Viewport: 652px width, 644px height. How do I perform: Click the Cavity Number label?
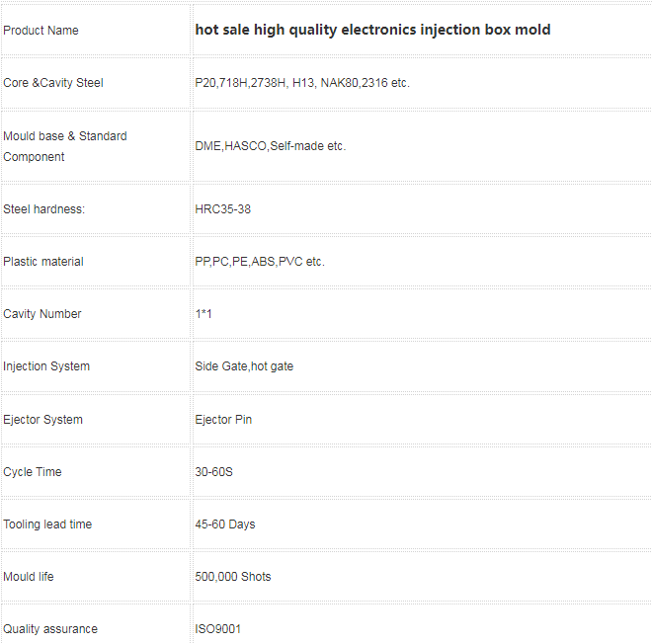[42, 314]
